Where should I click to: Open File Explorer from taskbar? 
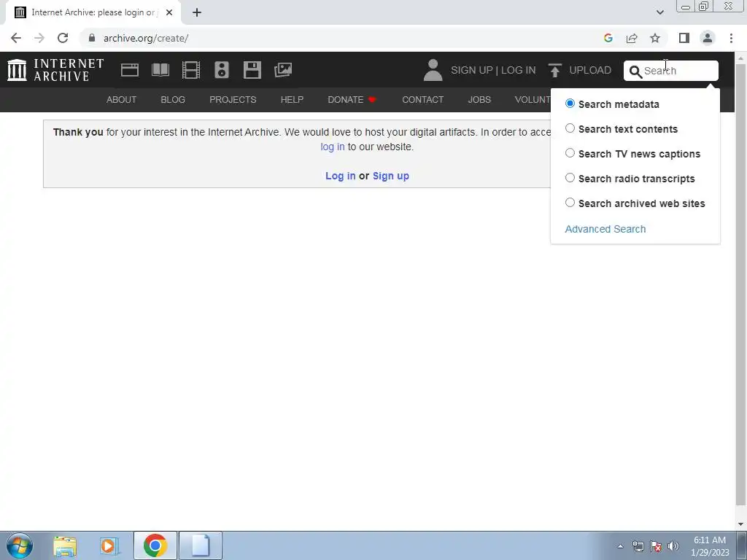65,545
